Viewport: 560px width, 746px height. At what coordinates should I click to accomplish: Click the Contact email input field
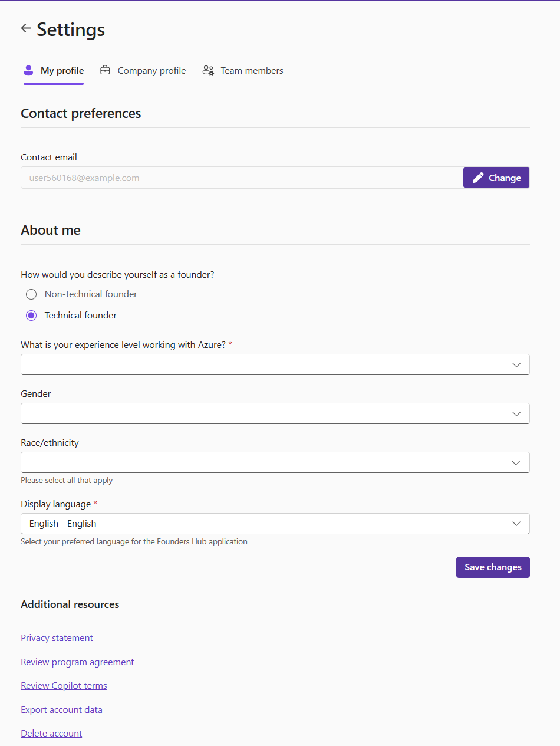[x=242, y=178]
